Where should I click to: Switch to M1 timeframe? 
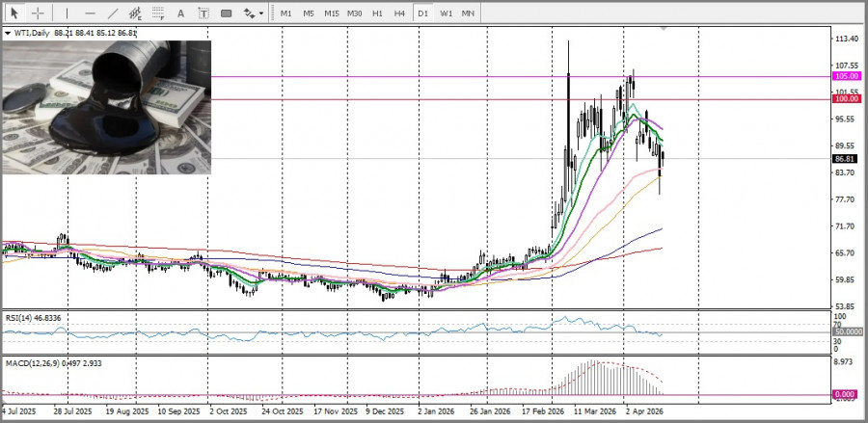pyautogui.click(x=285, y=13)
